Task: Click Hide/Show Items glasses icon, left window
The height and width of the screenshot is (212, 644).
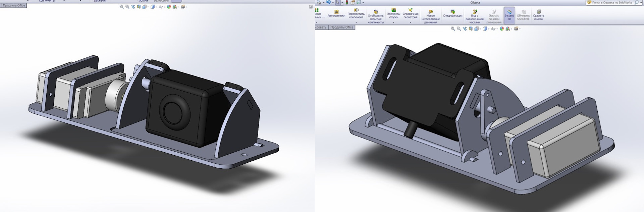Action: tap(161, 7)
